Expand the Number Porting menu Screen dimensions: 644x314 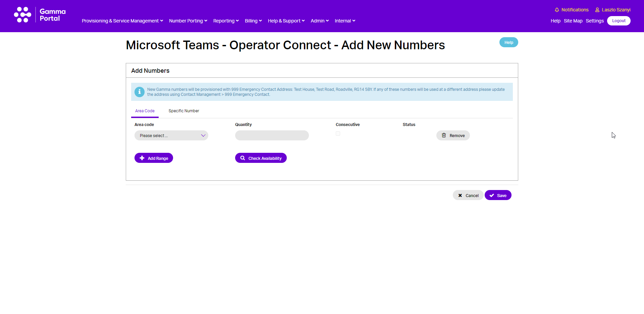pos(188,21)
